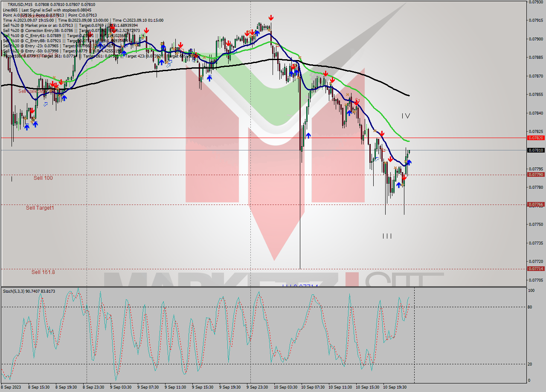Select the 'I I I' wave label below the lows
This screenshot has height=392, width=546.
pyautogui.click(x=387, y=236)
